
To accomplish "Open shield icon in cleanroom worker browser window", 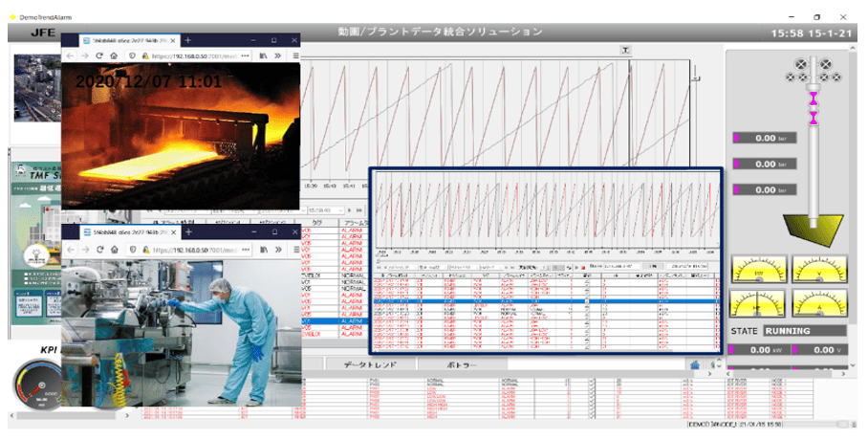I will tap(133, 250).
